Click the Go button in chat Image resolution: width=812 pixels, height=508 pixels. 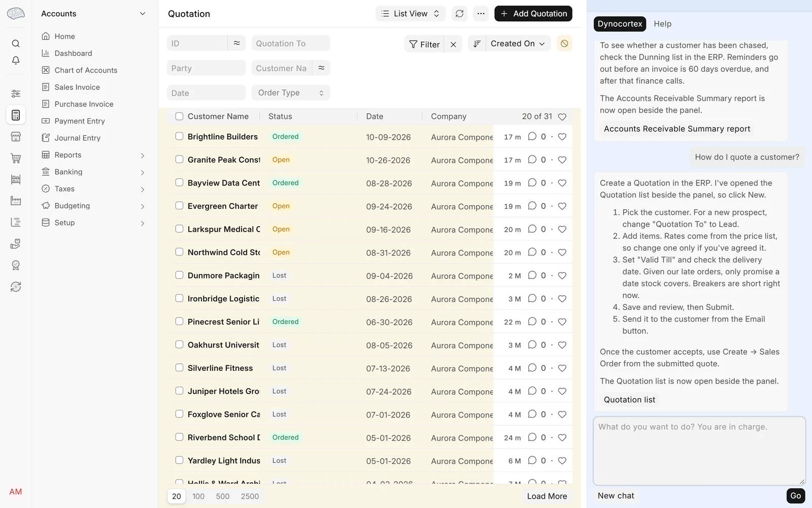[795, 496]
